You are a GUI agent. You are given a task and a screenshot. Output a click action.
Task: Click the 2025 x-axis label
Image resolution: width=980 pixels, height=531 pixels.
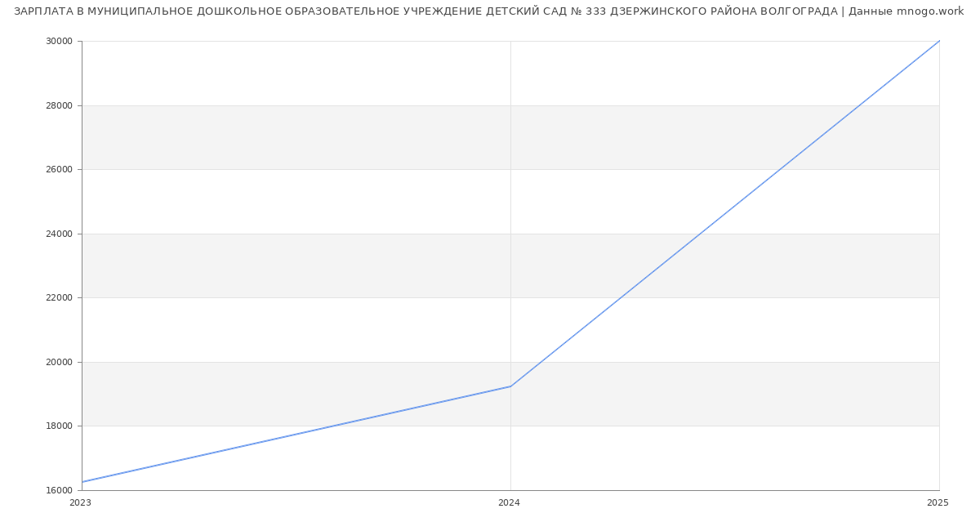[x=938, y=503]
